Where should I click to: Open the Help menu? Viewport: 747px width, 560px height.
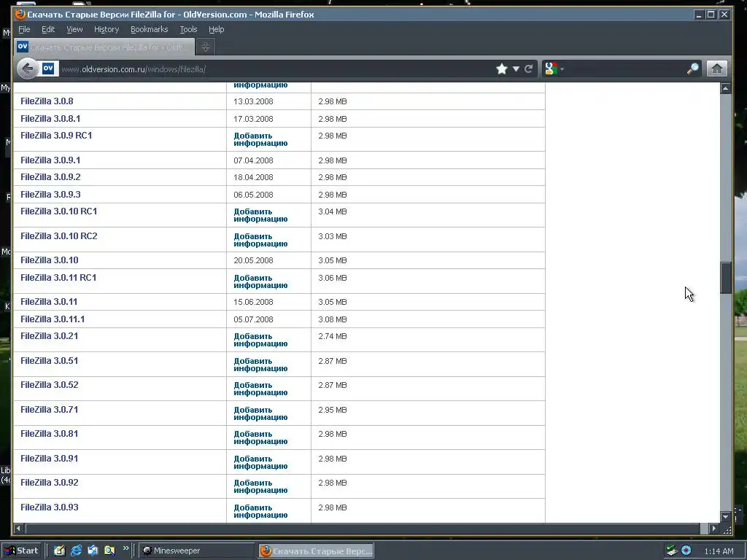coord(216,29)
